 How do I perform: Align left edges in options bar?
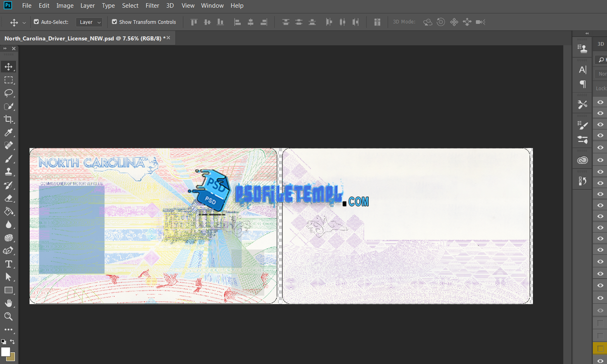[238, 22]
